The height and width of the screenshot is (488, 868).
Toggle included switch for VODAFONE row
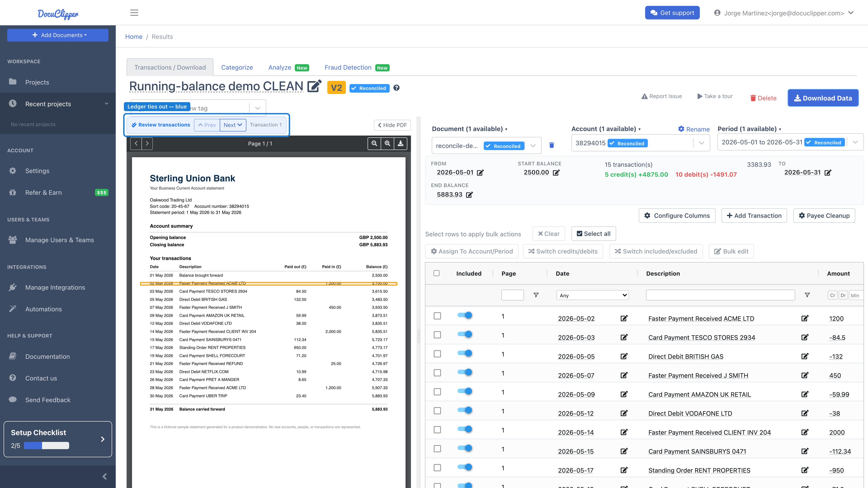point(465,410)
